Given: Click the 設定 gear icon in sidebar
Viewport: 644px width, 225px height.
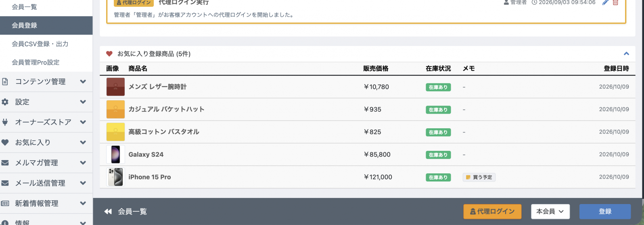Looking at the screenshot, I should tap(5, 102).
